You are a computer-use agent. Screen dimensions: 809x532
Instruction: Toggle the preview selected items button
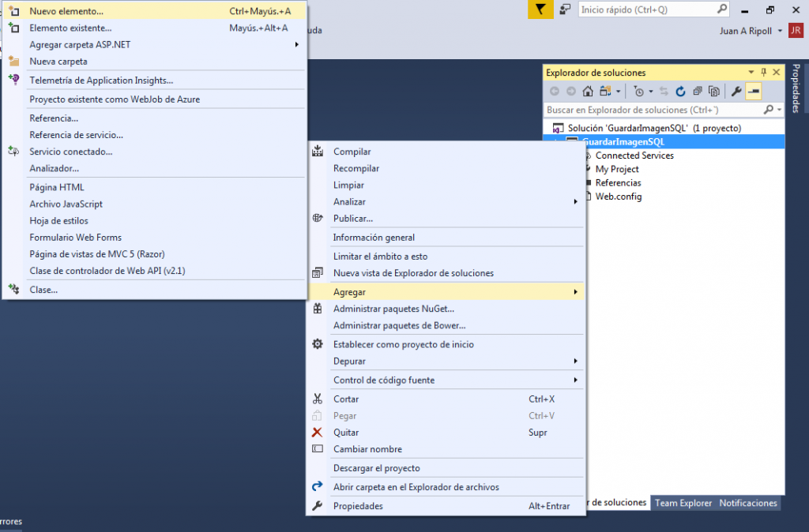753,92
